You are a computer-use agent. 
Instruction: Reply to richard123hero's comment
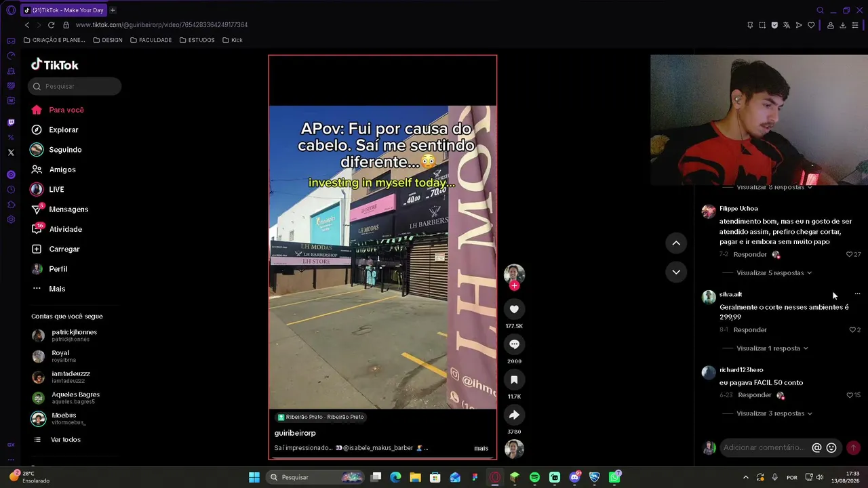(755, 395)
